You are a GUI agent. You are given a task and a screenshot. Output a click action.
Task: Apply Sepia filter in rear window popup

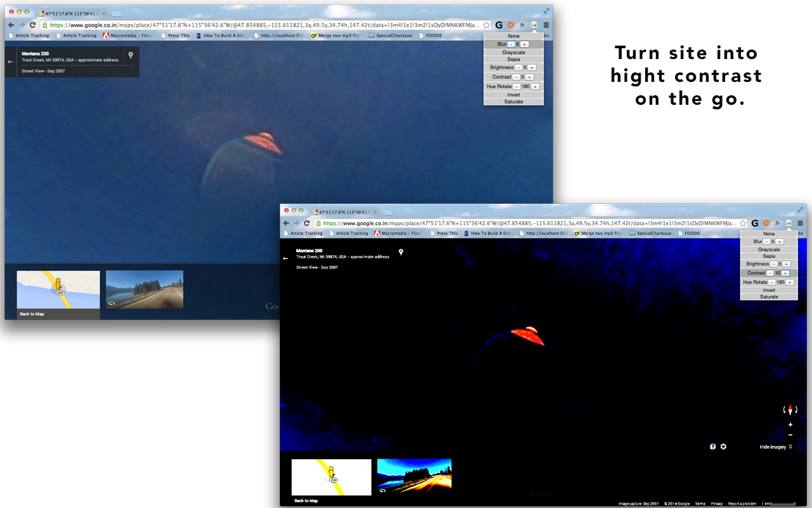click(514, 60)
